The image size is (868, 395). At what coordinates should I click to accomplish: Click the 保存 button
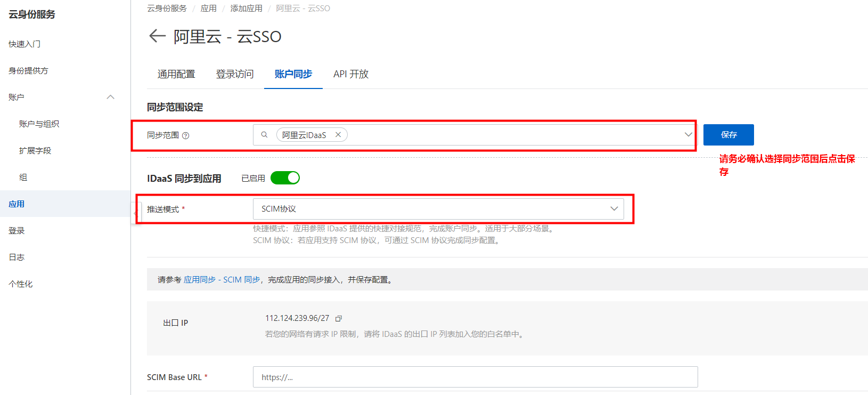[728, 135]
